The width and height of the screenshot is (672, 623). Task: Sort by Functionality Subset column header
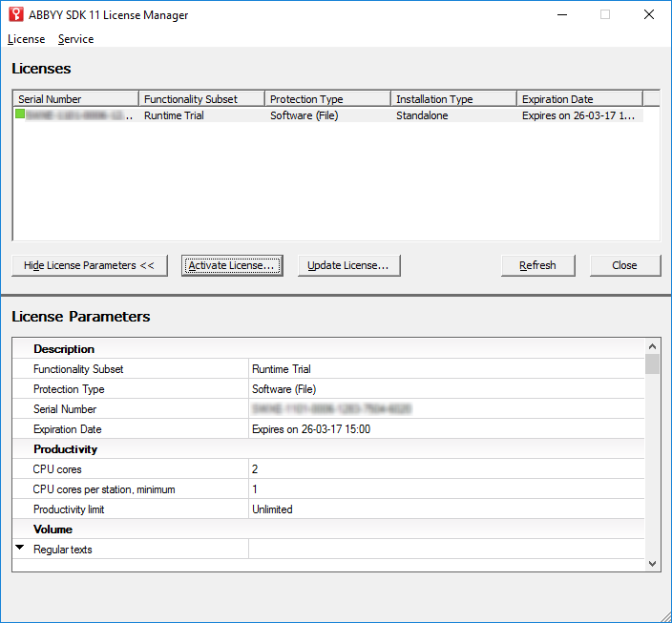201,99
